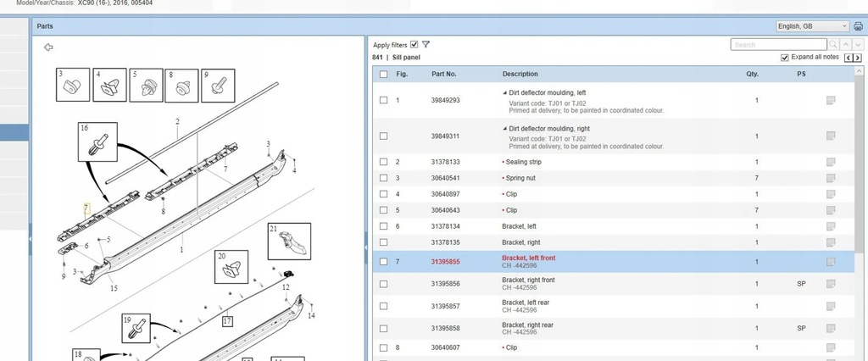Select diagram thumbnail of clip number 4
The image size is (868, 361).
[109, 85]
